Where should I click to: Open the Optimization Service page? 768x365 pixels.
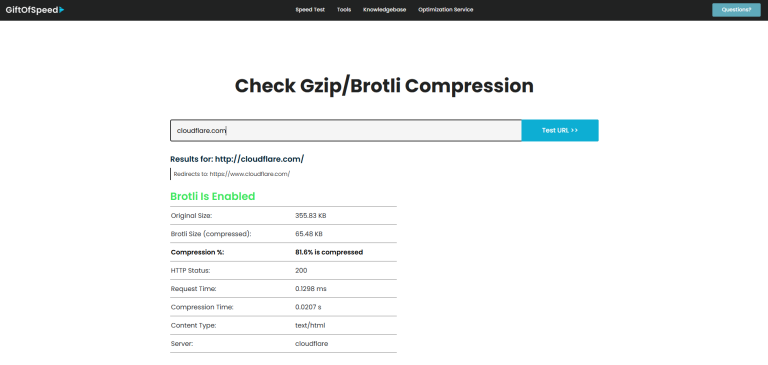[446, 10]
